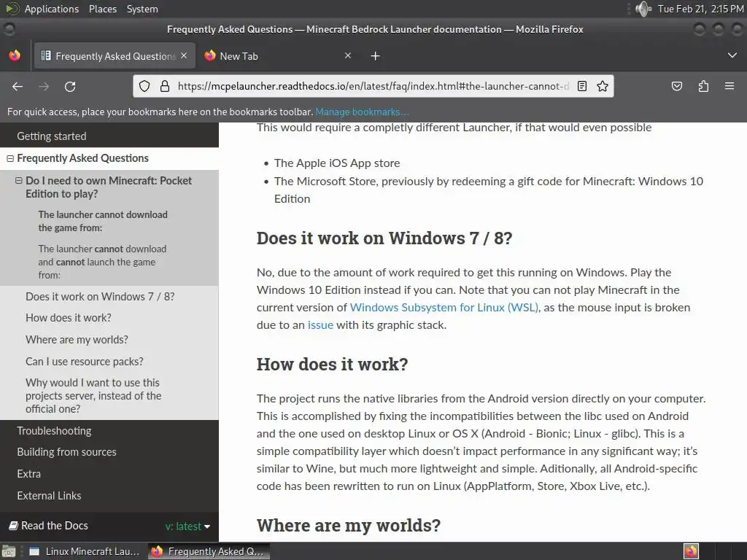The height and width of the screenshot is (560, 747).
Task: Expand the Read the Docs version selector
Action: click(x=187, y=526)
